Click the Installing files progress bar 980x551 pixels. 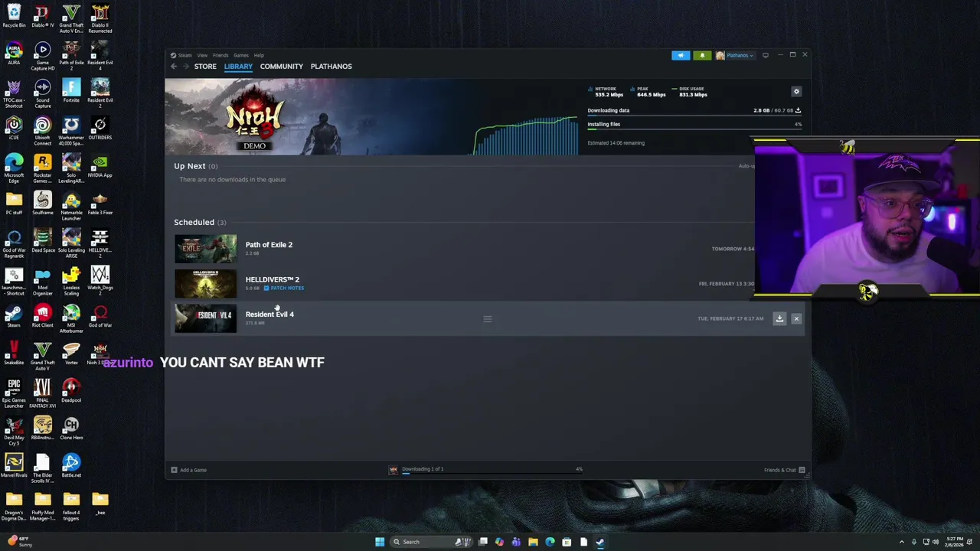(x=694, y=131)
